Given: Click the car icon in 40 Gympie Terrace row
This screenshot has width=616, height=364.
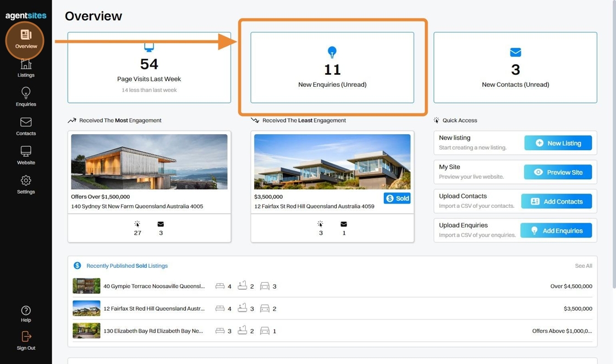Looking at the screenshot, I should click(265, 286).
